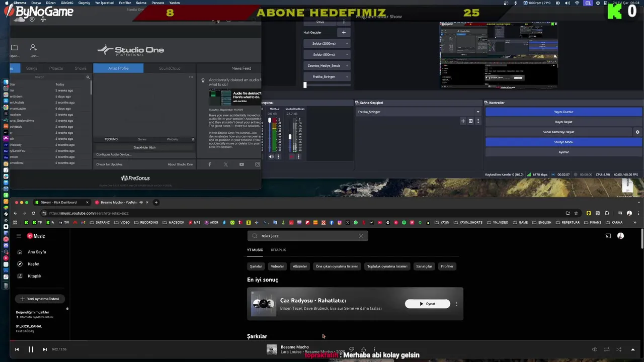This screenshot has width=644, height=362.
Task: Open three-dot menu on Caz Radyosu card
Action: pos(457,304)
